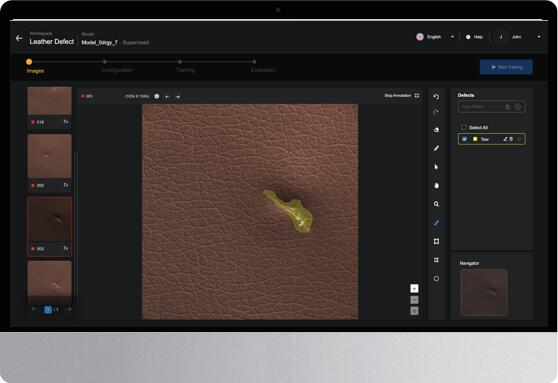Click the grid icon beside Stop Annotation

tap(417, 96)
